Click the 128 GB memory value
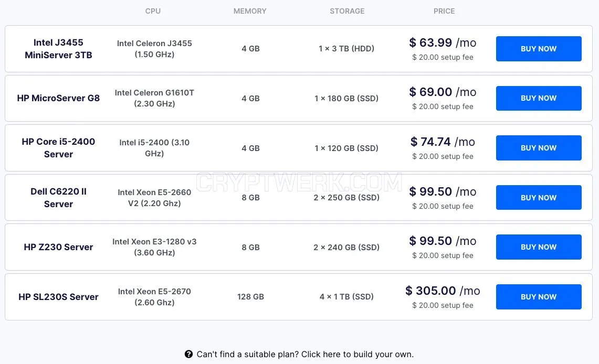 [x=250, y=296]
